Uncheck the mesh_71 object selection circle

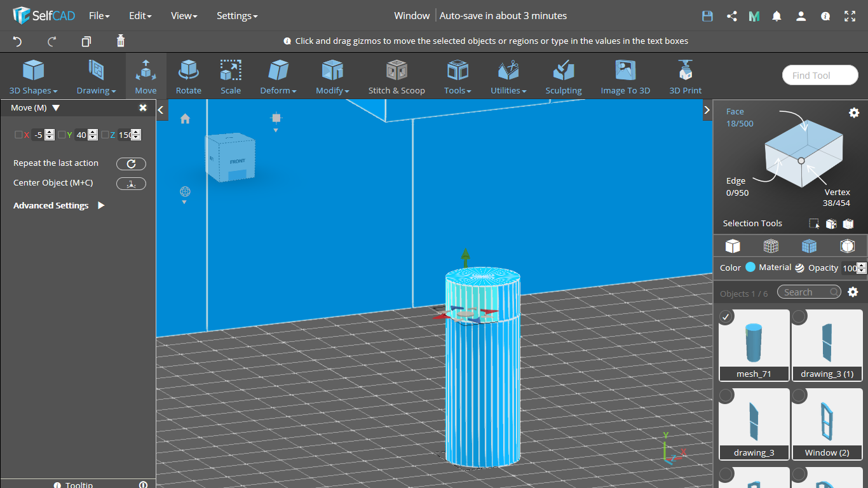pyautogui.click(x=726, y=316)
